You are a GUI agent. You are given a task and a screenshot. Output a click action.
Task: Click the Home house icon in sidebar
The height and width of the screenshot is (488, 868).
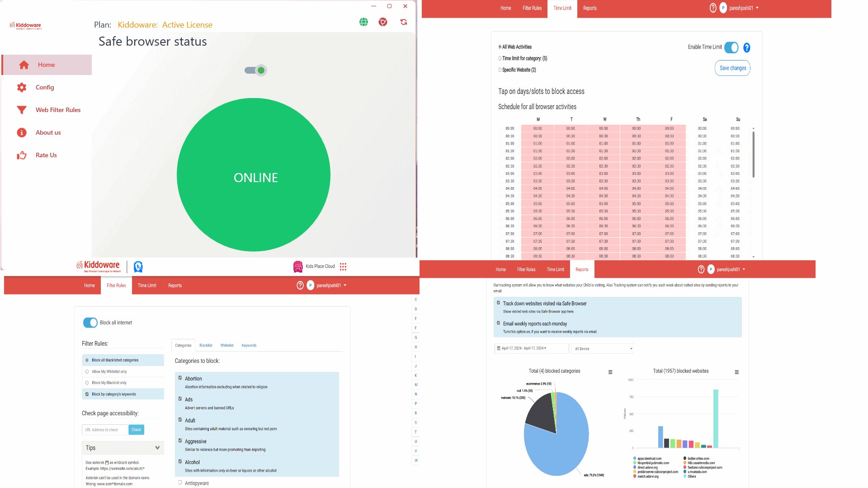[24, 65]
